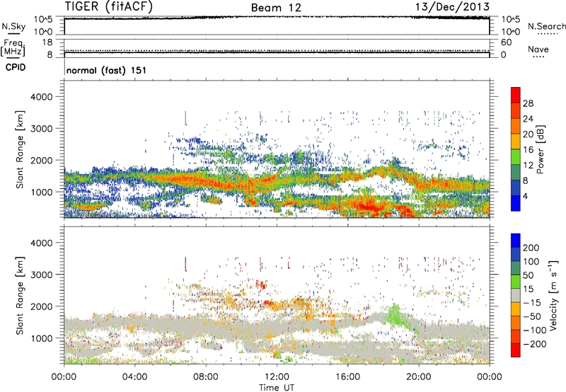Click the 16:00 time tick label
This screenshot has width=566, height=392.
[347, 377]
